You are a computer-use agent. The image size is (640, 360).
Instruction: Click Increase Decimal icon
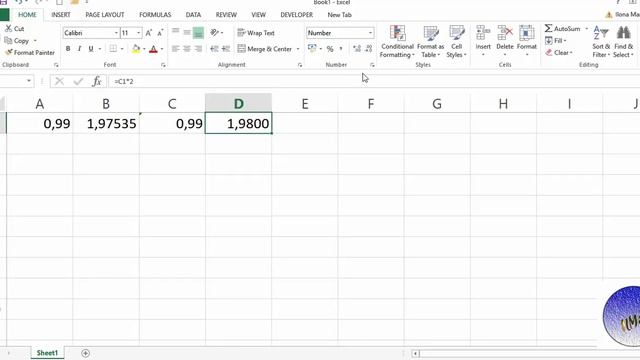(x=357, y=49)
